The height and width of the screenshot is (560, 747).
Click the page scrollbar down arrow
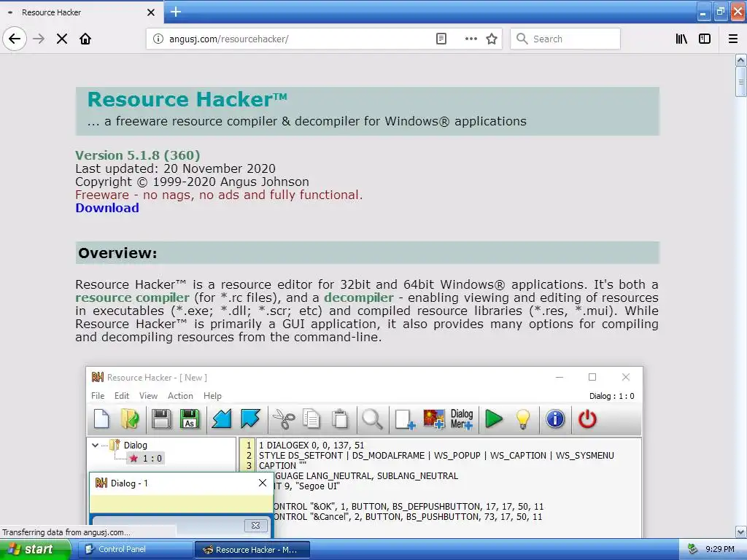coord(740,532)
